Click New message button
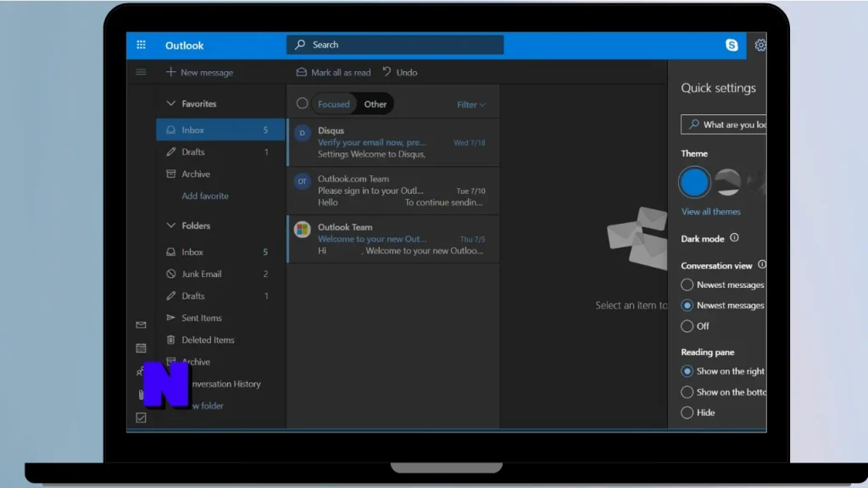868x488 pixels. coord(199,72)
